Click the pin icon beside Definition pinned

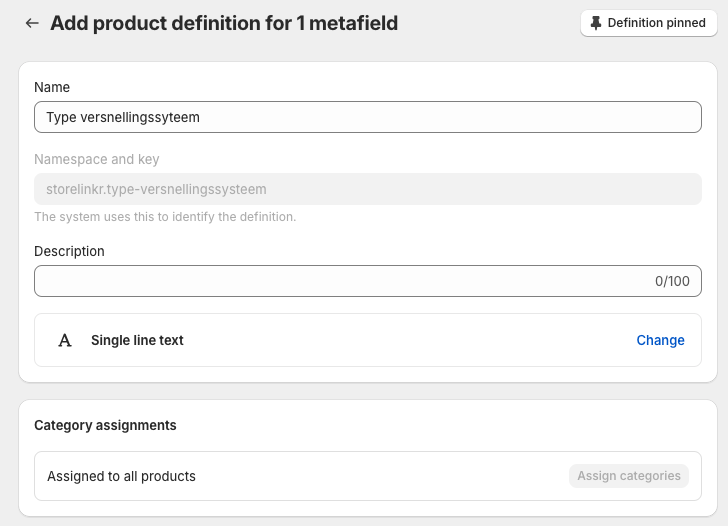click(596, 23)
